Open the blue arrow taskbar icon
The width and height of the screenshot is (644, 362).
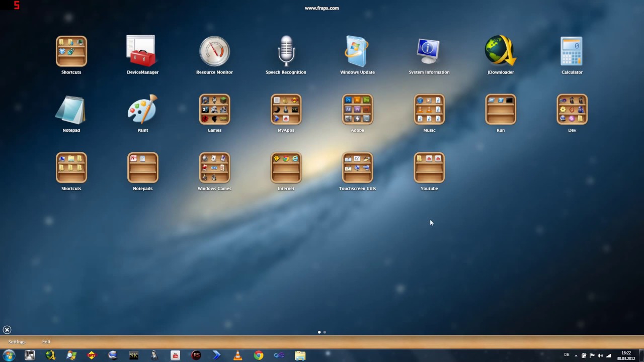pyautogui.click(x=217, y=355)
